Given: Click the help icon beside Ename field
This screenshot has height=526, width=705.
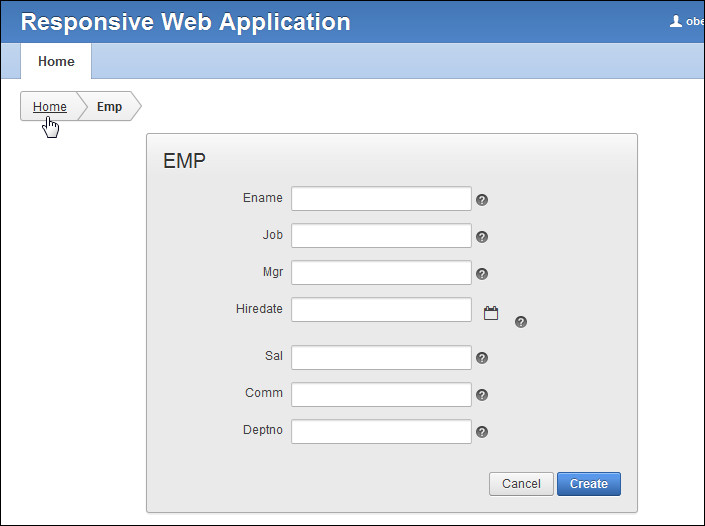Looking at the screenshot, I should click(x=482, y=200).
